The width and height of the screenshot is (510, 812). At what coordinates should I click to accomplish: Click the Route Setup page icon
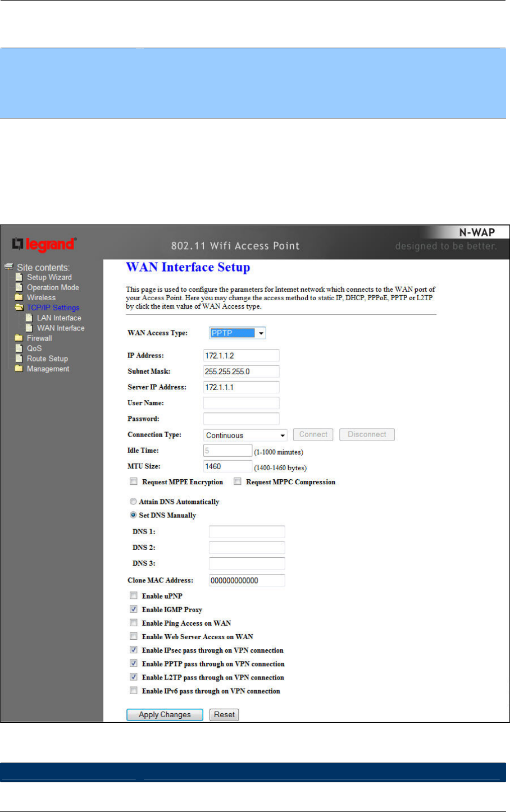(19, 358)
